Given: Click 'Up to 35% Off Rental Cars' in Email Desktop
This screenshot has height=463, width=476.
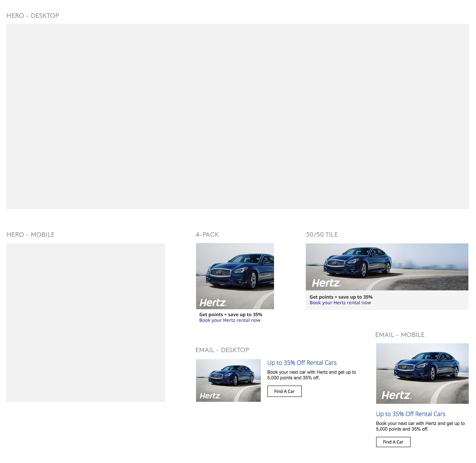Looking at the screenshot, I should click(x=302, y=363).
